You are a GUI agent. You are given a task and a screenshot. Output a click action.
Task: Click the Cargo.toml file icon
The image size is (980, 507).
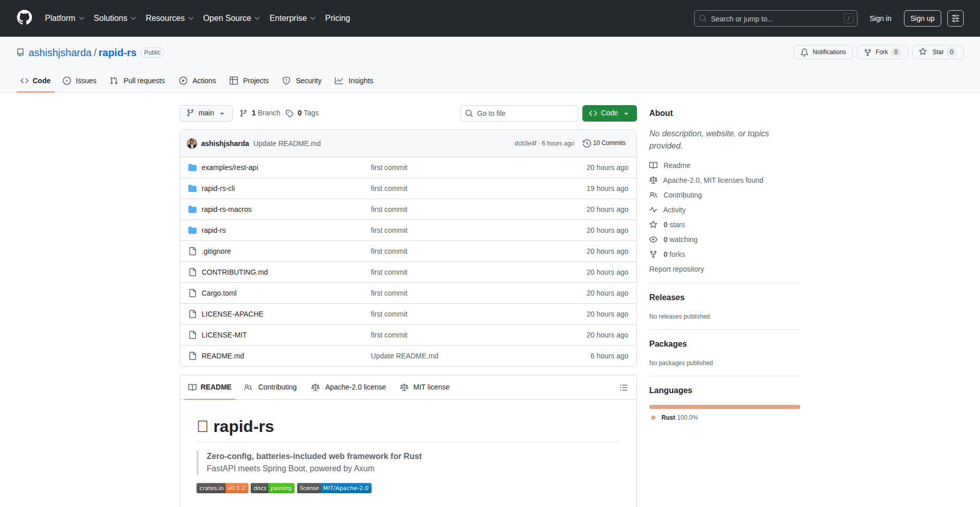192,293
